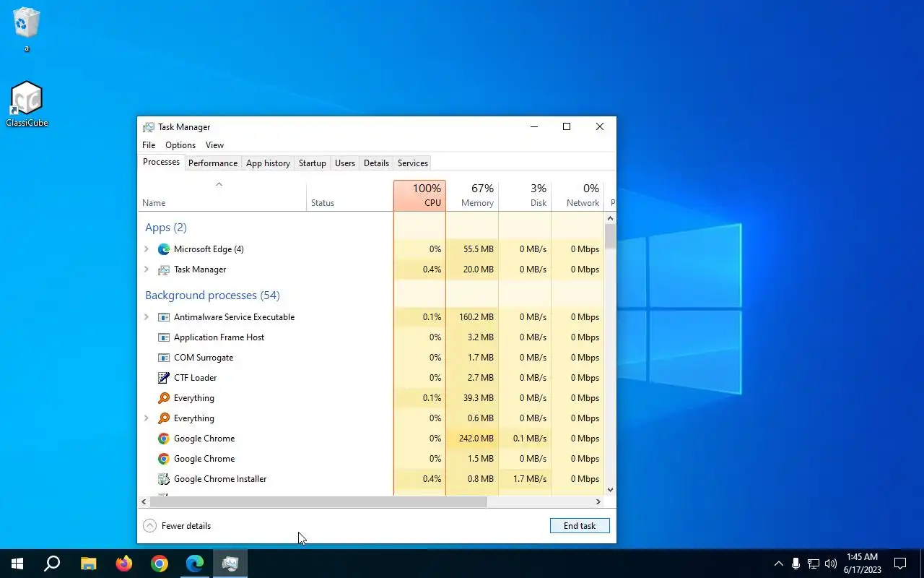The image size is (924, 578).
Task: Click the Google Chrome icon with 1.5 MB memory
Action: [164, 459]
